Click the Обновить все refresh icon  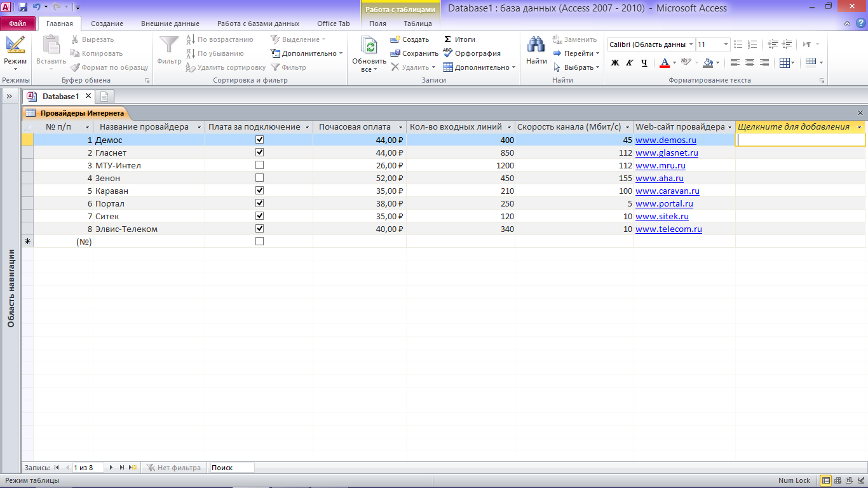[x=369, y=46]
